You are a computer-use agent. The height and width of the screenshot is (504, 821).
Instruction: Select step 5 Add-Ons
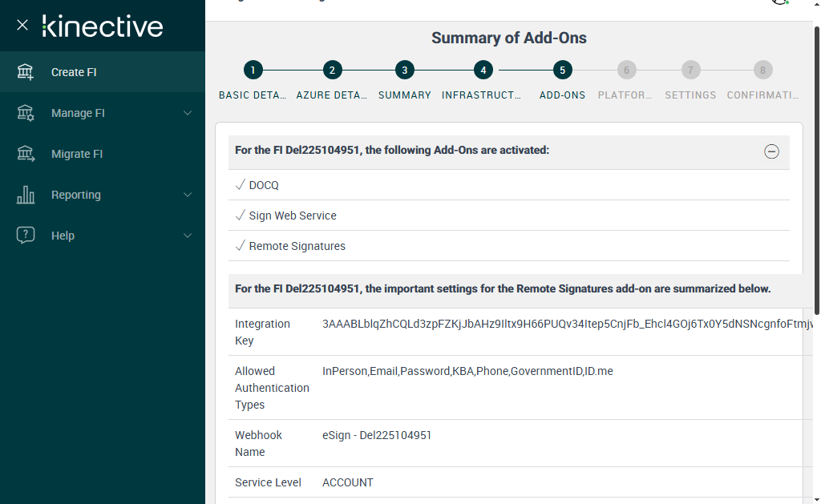point(562,71)
